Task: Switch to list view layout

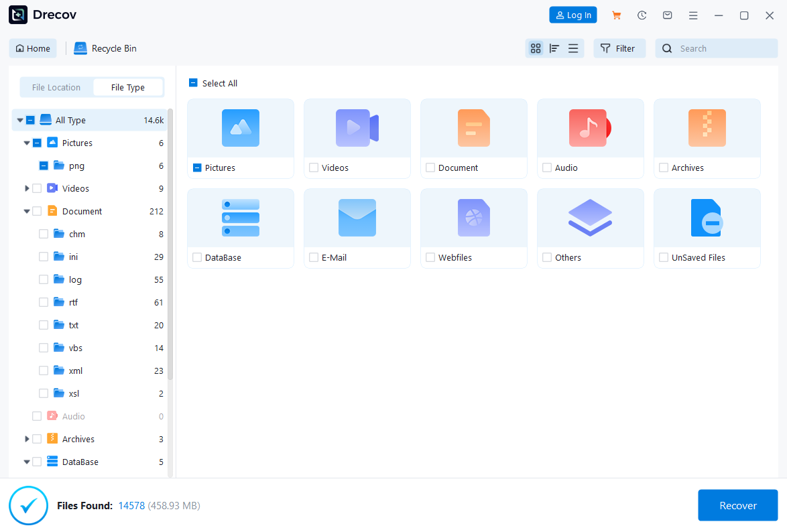Action: 572,48
